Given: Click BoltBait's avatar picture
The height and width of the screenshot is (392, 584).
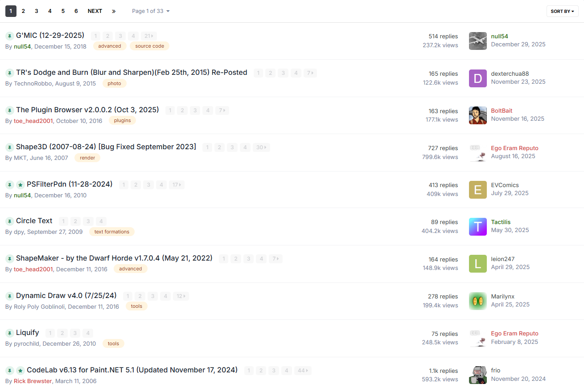Looking at the screenshot, I should [x=477, y=115].
